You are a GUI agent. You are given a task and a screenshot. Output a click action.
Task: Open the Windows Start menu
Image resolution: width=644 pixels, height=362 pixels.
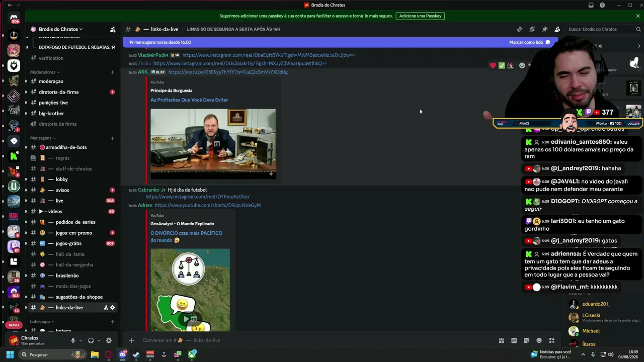[x=10, y=354]
